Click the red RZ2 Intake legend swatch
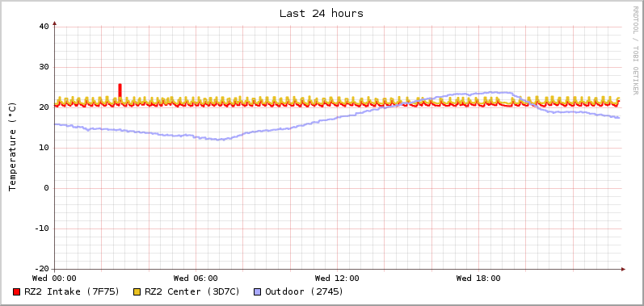Screen dimensions: 644x306 click(x=16, y=292)
